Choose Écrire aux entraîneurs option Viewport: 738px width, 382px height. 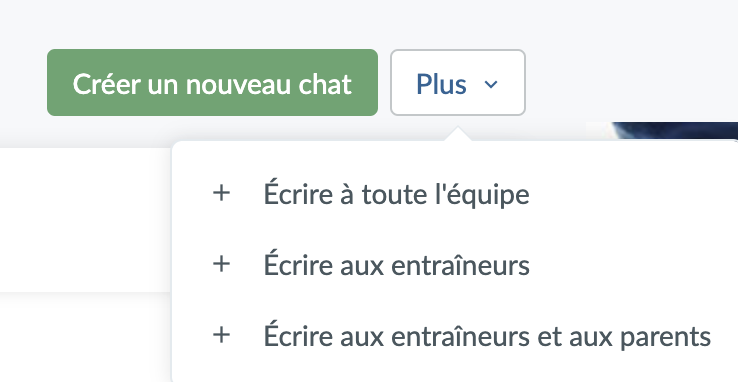(x=455, y=264)
